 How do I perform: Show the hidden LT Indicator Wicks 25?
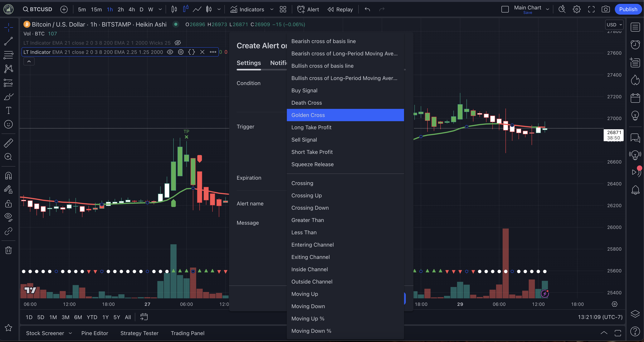[x=178, y=43]
